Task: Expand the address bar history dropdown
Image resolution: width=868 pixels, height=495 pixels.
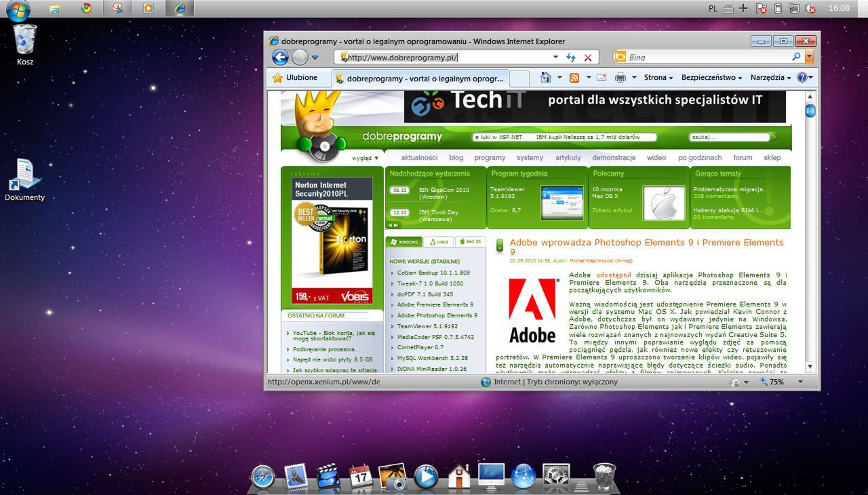Action: pyautogui.click(x=555, y=58)
